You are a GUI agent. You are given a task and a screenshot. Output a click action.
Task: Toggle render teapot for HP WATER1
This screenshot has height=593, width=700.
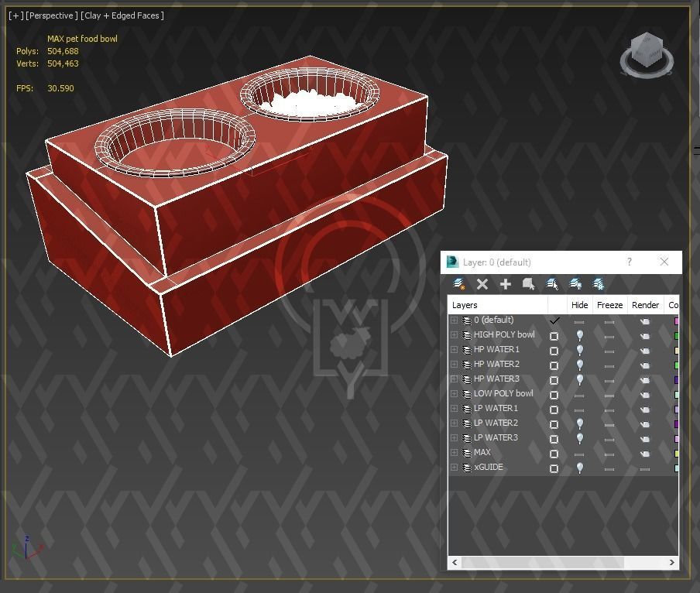(645, 351)
